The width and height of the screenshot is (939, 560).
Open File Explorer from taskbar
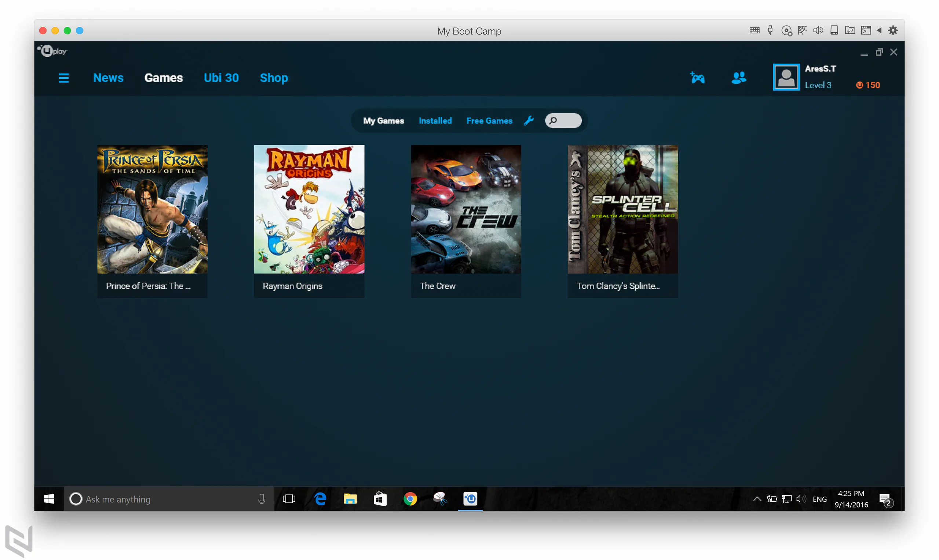coord(350,499)
